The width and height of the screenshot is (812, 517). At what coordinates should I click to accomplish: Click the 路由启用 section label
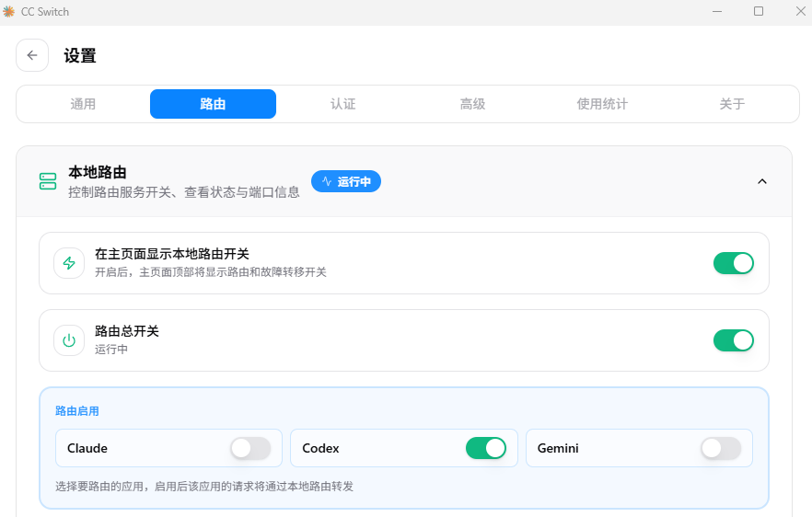point(77,411)
